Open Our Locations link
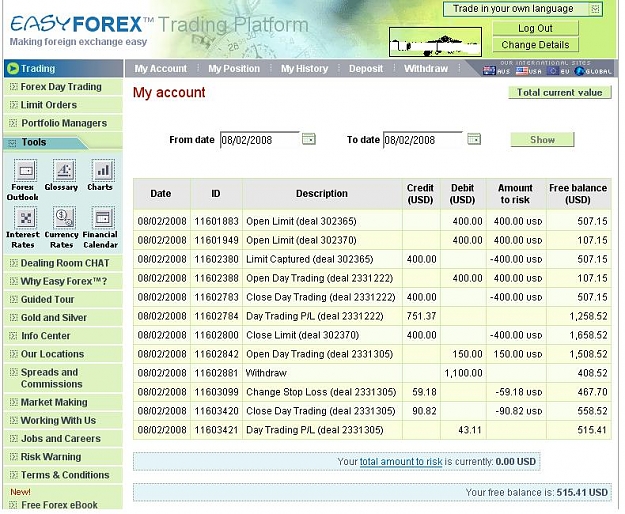The image size is (625, 514). click(x=52, y=354)
